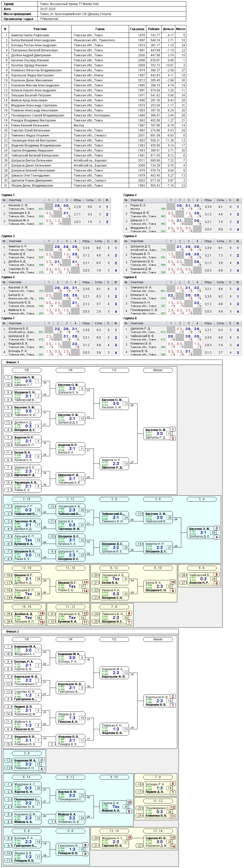Select participant 'Чайковский Виталий Валерьевич'
244x868 pixels.
(x=35, y=156)
